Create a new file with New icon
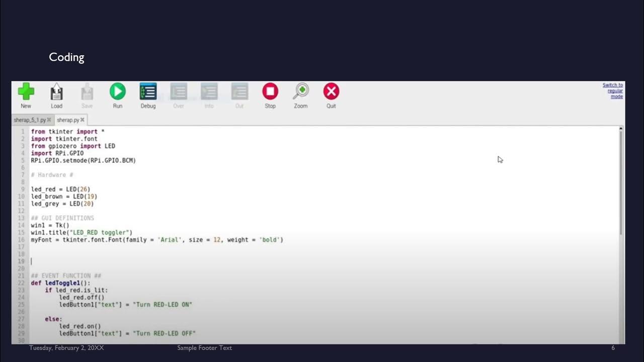 click(x=26, y=96)
